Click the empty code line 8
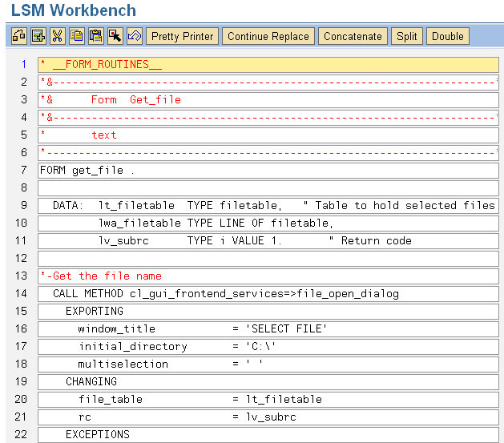 pos(268,188)
